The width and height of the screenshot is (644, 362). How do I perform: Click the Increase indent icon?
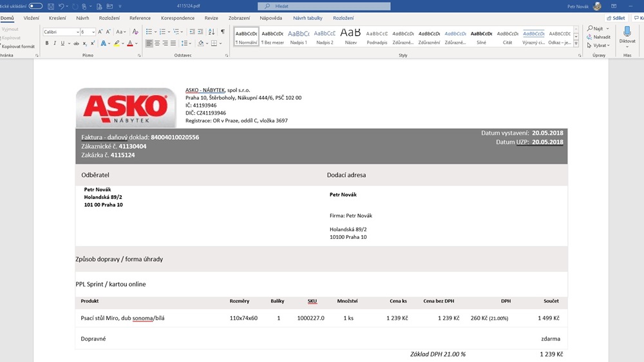tap(200, 32)
